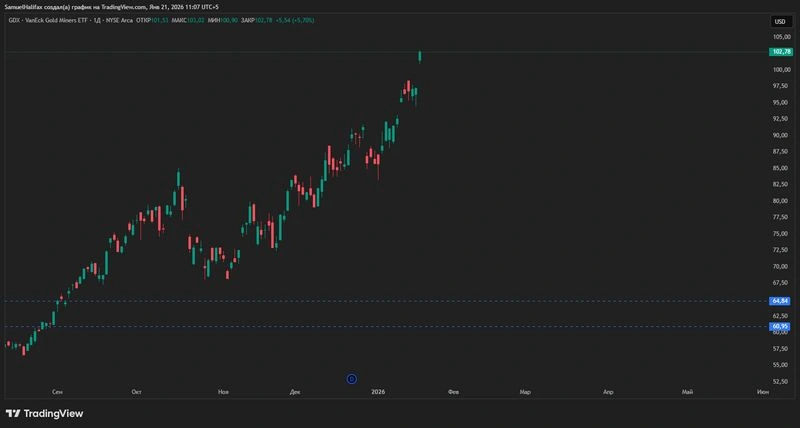Click the 77,50 price scale value
This screenshot has width=800, height=428.
click(x=782, y=217)
